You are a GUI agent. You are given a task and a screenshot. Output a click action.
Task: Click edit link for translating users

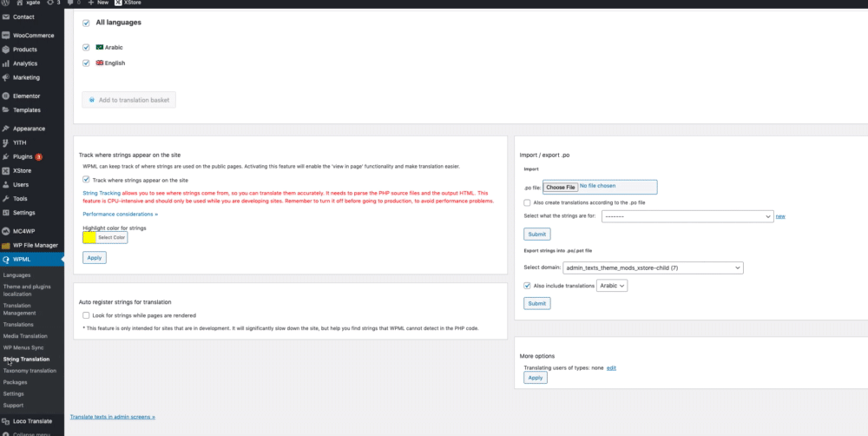pos(611,368)
